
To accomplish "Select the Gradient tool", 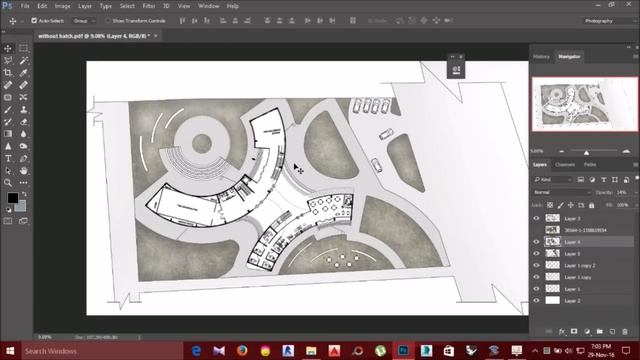I will pos(8,134).
